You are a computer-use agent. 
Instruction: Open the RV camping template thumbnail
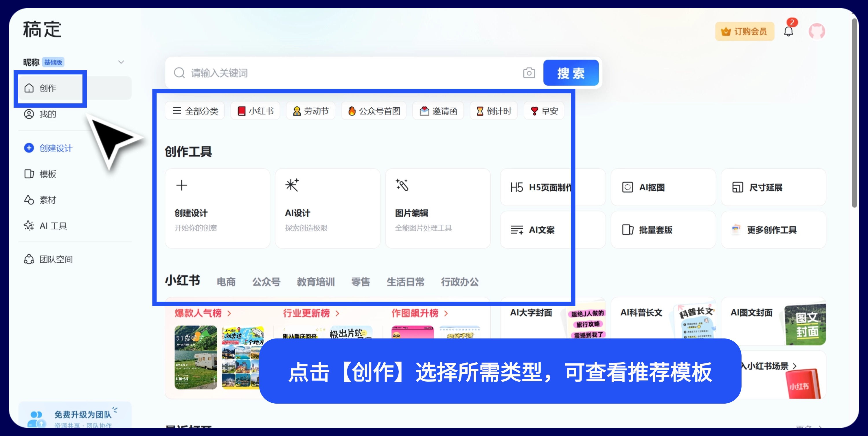tap(196, 357)
